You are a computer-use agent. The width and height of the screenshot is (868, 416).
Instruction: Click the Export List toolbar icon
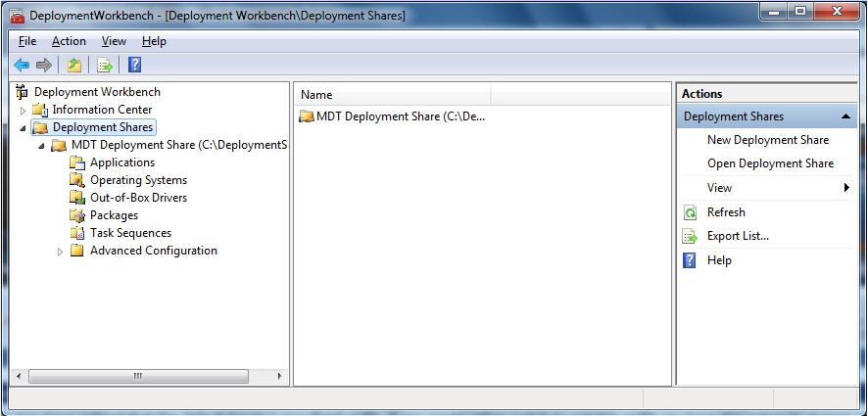(105, 66)
